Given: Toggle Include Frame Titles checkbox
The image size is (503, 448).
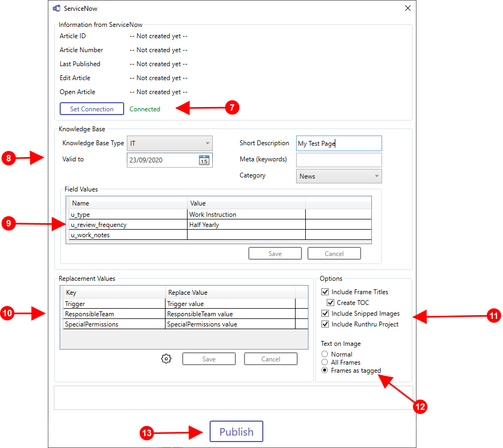Looking at the screenshot, I should tap(325, 291).
